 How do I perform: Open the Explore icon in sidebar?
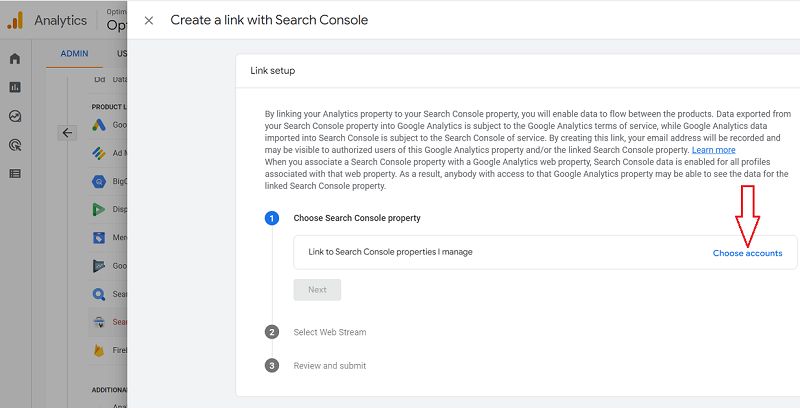point(15,116)
